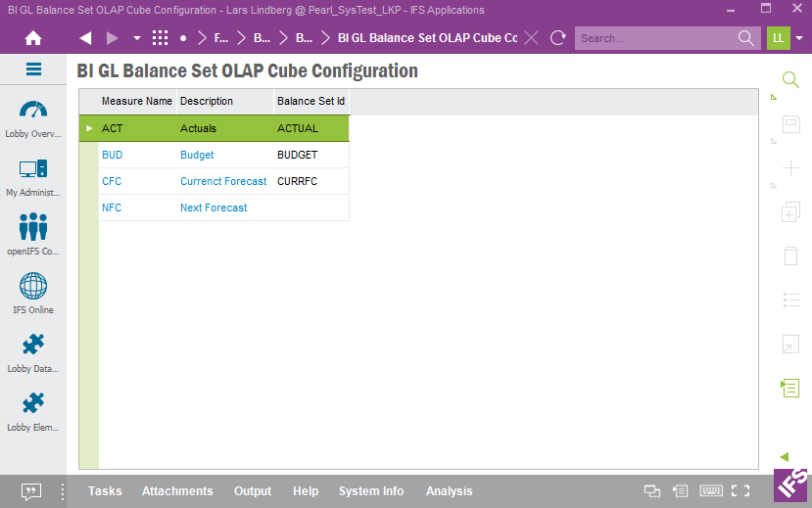Open IFS Online shortcut

click(x=33, y=294)
